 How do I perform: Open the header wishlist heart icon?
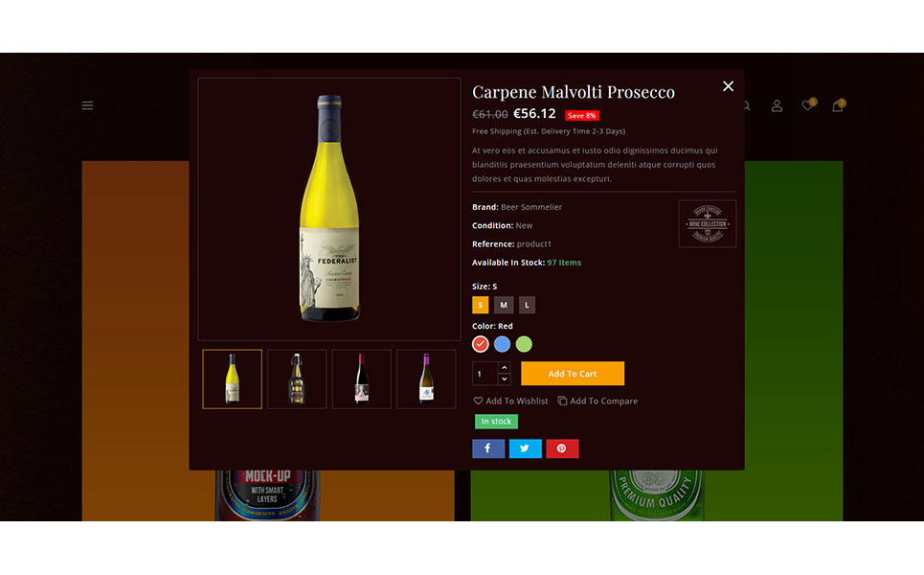point(808,105)
